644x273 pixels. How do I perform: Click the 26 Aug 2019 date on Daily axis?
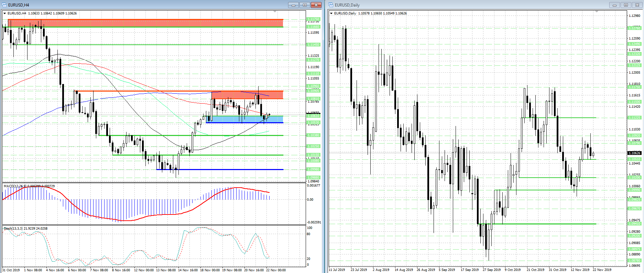tap(426, 270)
